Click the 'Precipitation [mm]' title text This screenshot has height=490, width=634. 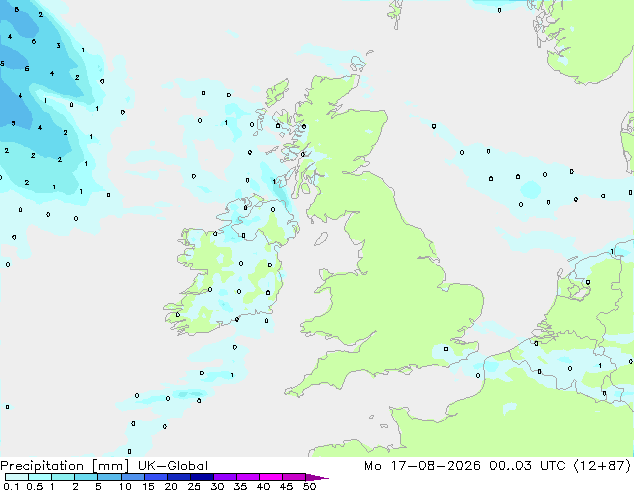tap(65, 466)
